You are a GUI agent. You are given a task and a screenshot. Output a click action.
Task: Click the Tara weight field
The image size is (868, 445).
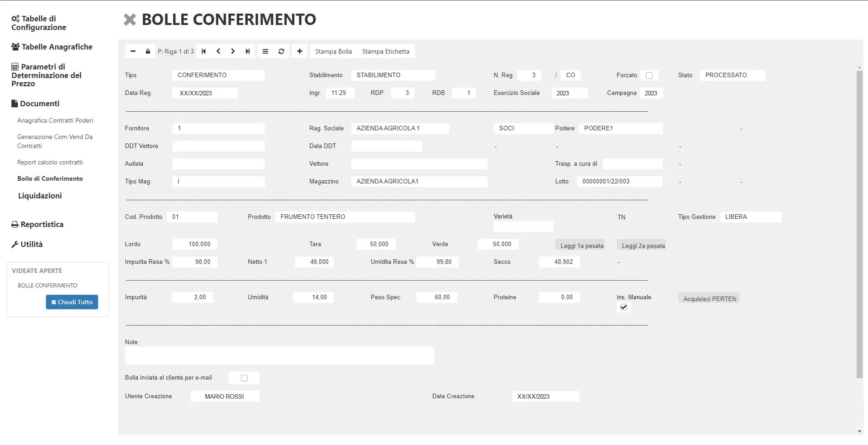376,244
